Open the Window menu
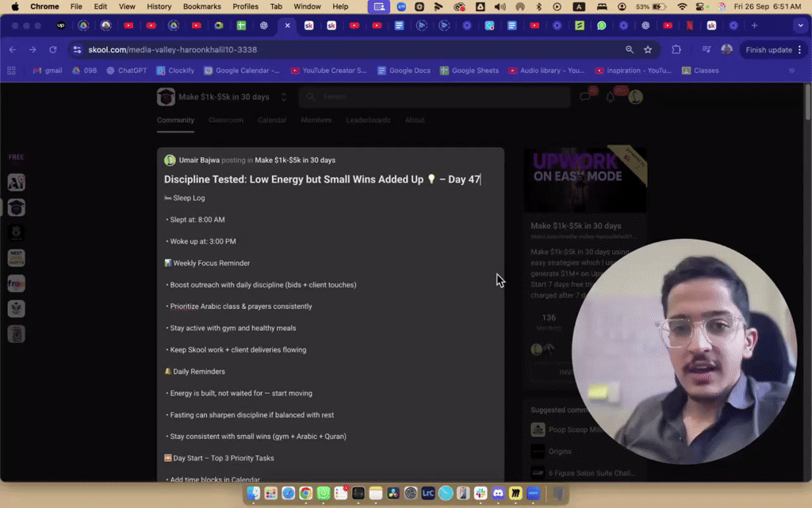The height and width of the screenshot is (508, 812). (x=307, y=6)
